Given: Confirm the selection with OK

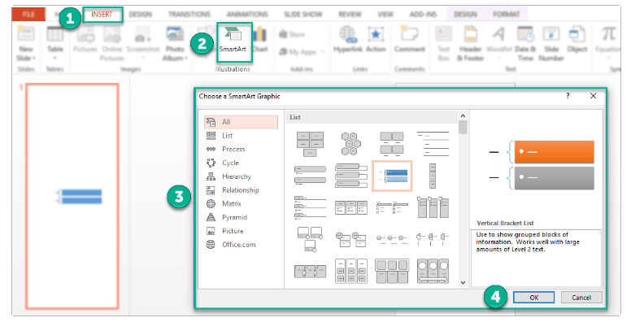Looking at the screenshot, I should [x=534, y=298].
